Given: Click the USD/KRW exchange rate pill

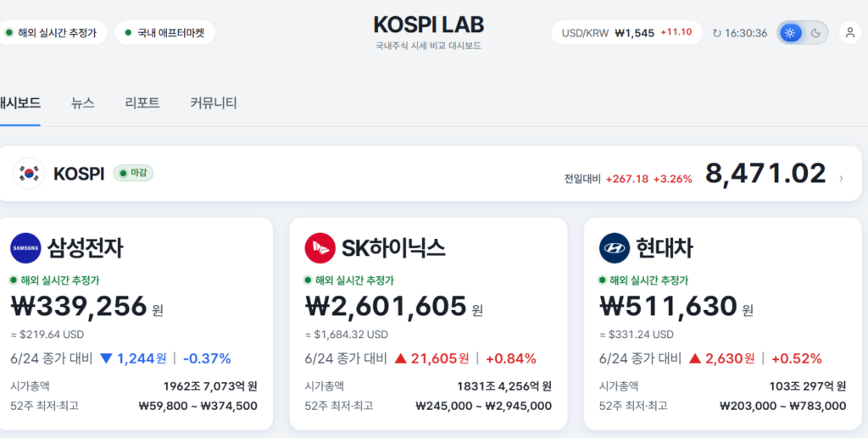Looking at the screenshot, I should tap(626, 33).
